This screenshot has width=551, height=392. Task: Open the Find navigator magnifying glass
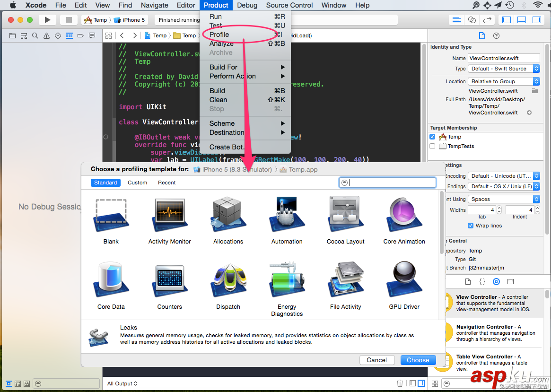click(35, 35)
